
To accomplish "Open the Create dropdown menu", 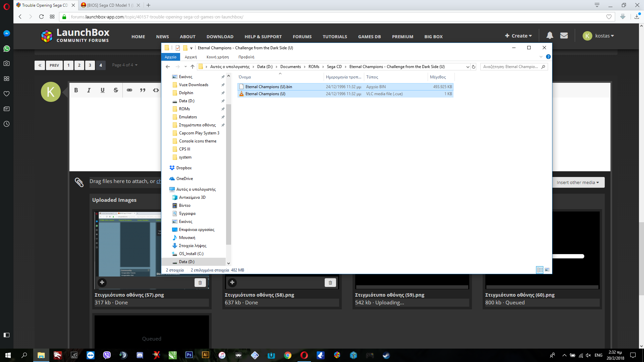I will (x=519, y=36).
